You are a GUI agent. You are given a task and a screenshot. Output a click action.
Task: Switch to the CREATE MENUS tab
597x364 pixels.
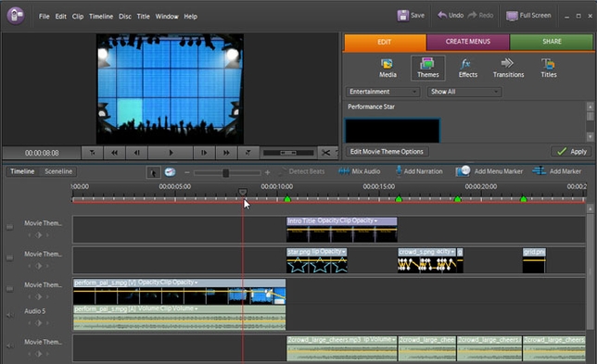click(x=468, y=42)
